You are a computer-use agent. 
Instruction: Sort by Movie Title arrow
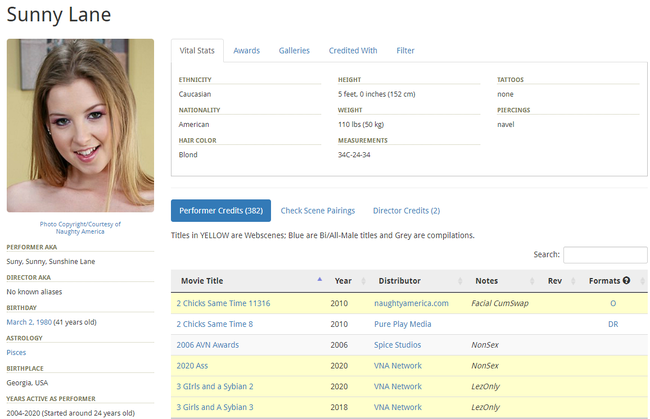(x=320, y=279)
